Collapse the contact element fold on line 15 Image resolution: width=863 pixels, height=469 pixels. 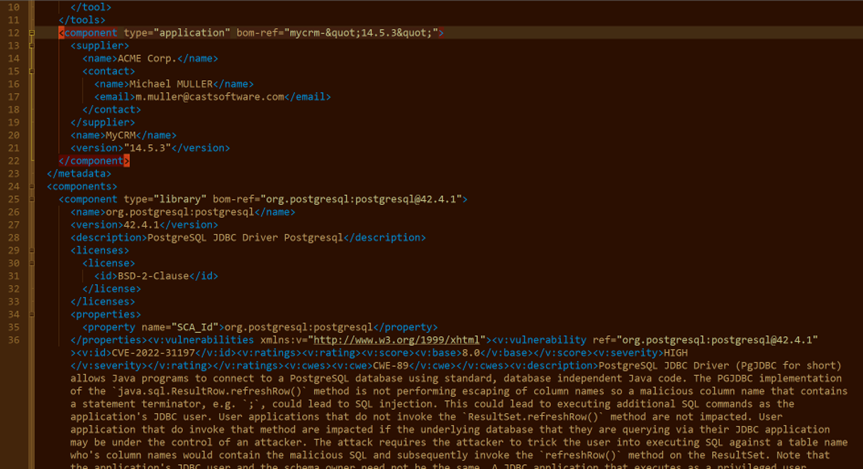[x=33, y=72]
